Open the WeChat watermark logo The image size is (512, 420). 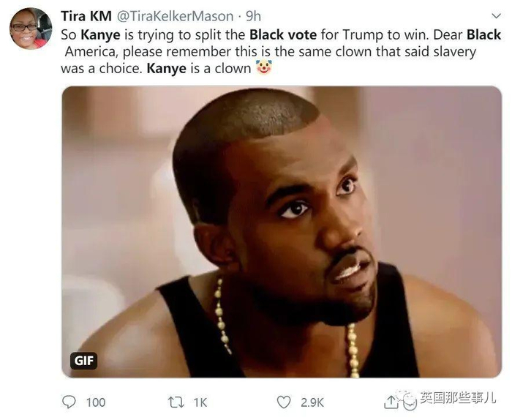(x=407, y=399)
